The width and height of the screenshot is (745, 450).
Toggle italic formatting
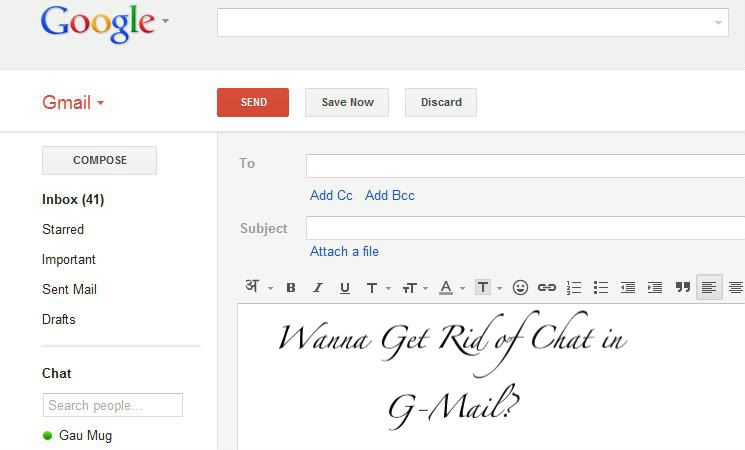tap(318, 287)
